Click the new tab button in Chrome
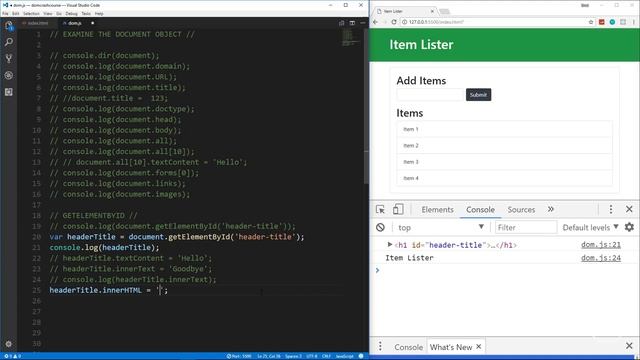The height and width of the screenshot is (360, 640). pyautogui.click(x=444, y=11)
